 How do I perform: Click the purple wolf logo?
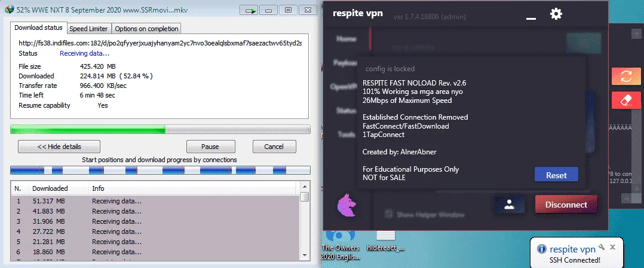[x=346, y=204]
